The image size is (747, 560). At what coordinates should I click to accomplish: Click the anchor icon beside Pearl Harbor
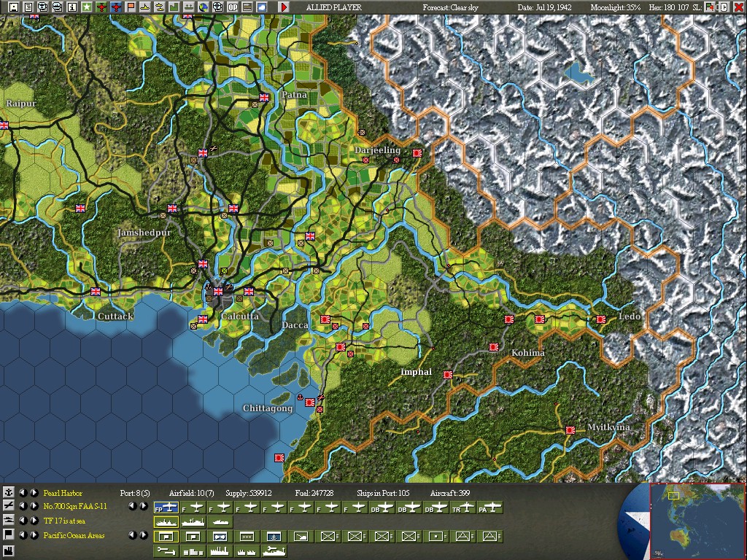[8, 492]
